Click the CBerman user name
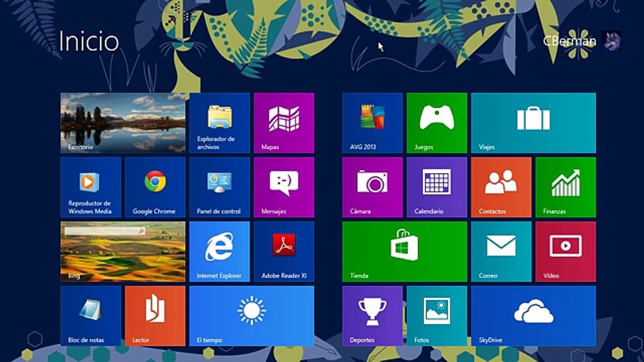Screen dimensions: 644x362 (x=570, y=41)
